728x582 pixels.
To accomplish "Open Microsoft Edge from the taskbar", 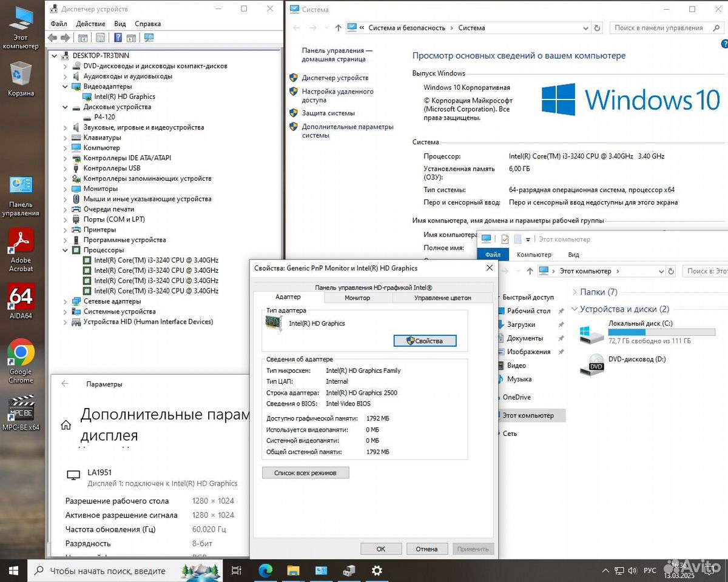I will tap(265, 570).
